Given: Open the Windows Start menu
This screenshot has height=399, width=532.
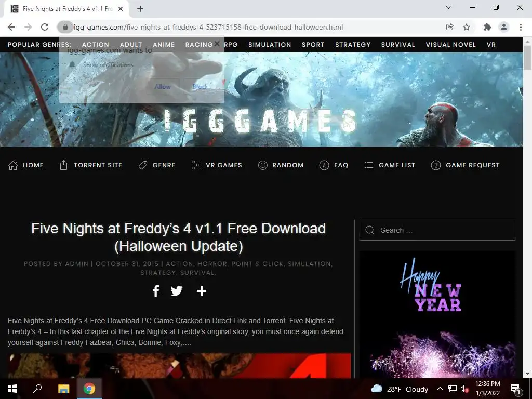Looking at the screenshot, I should (x=12, y=389).
